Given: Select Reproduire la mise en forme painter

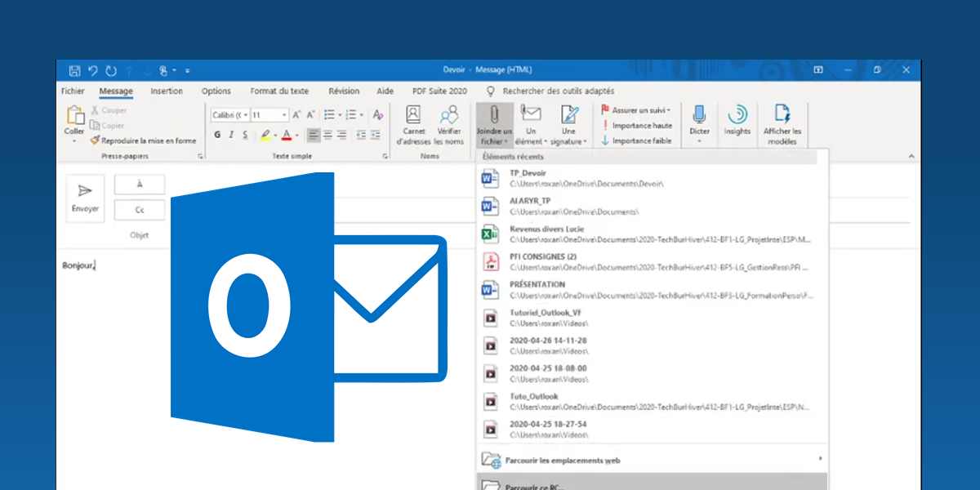Looking at the screenshot, I should [x=143, y=140].
